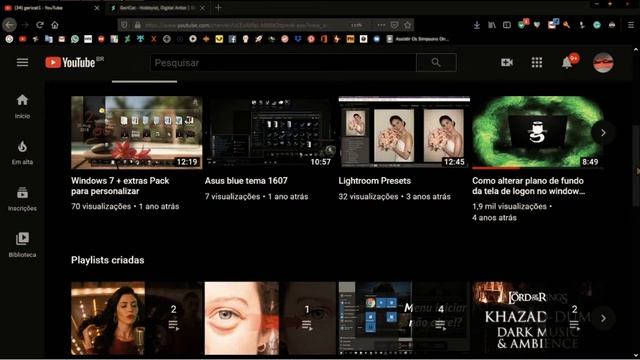Screen dimensions: 640x360
Task: Open Biblioteca in the sidebar
Action: pyautogui.click(x=22, y=245)
